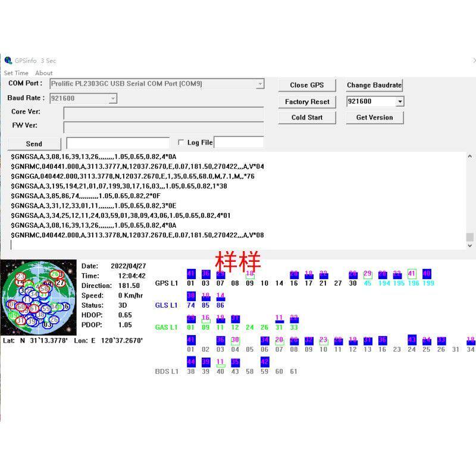Image resolution: width=476 pixels, height=476 pixels.
Task: Click the BDS satellite 38 signal bar
Action: click(x=191, y=362)
